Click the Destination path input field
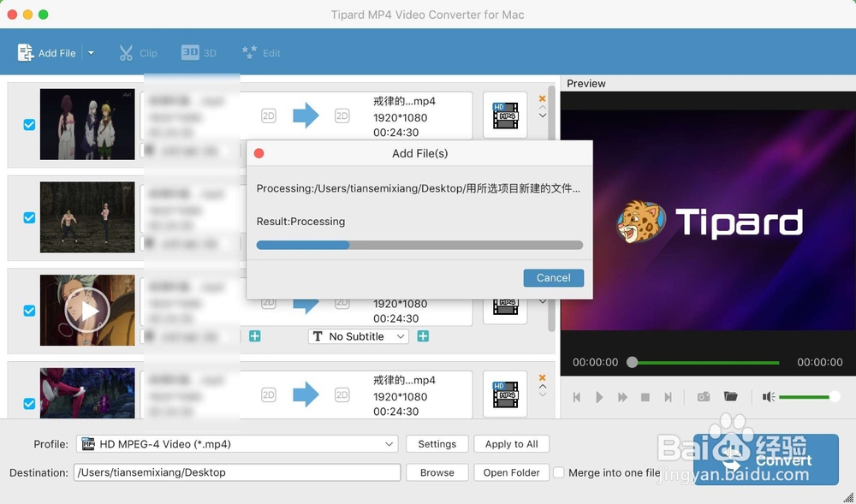Viewport: 856px width, 504px height. pyautogui.click(x=236, y=471)
